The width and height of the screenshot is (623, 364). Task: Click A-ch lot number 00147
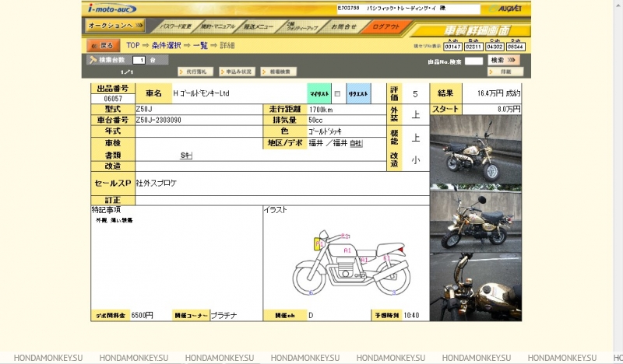coord(452,47)
